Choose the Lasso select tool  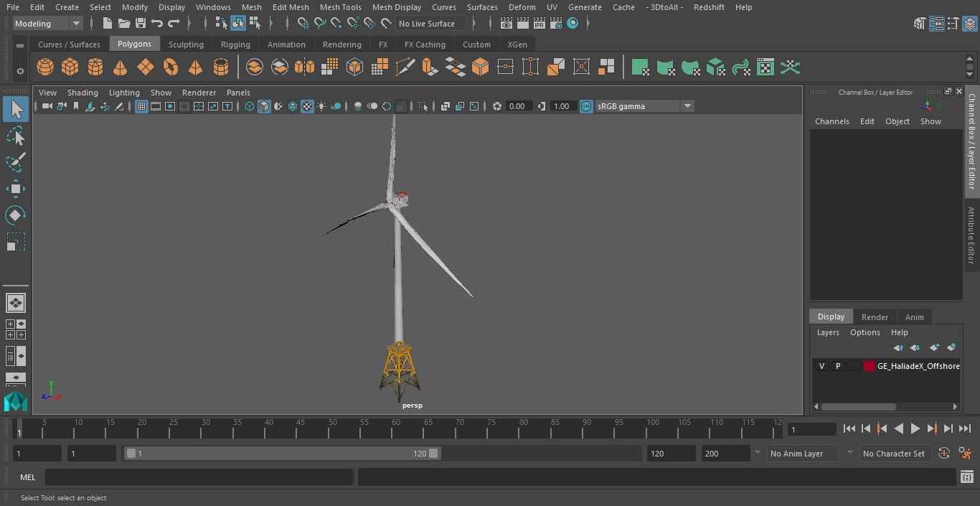16,136
